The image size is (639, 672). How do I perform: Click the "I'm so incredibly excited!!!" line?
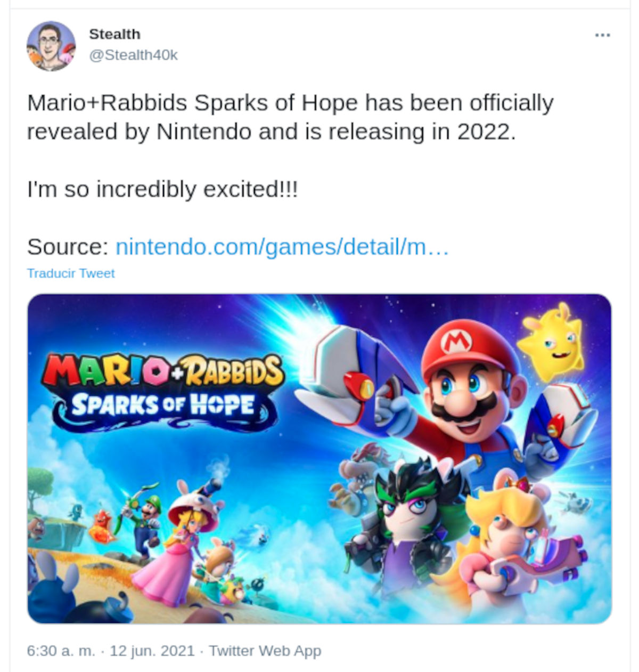pyautogui.click(x=162, y=189)
